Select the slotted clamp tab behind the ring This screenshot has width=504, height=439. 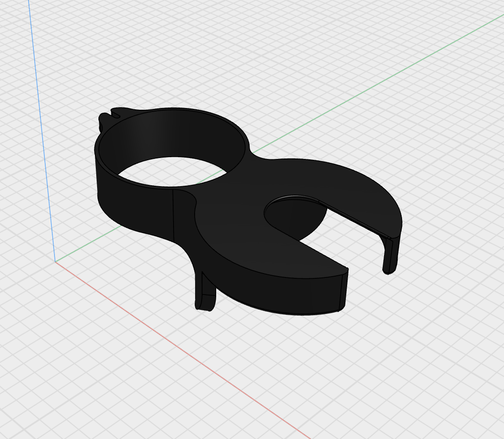(x=110, y=114)
